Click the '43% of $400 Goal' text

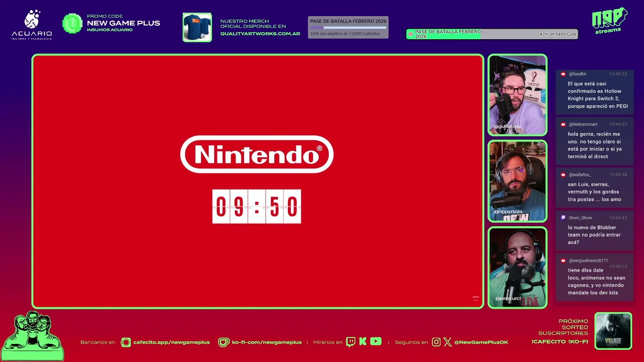(x=558, y=34)
